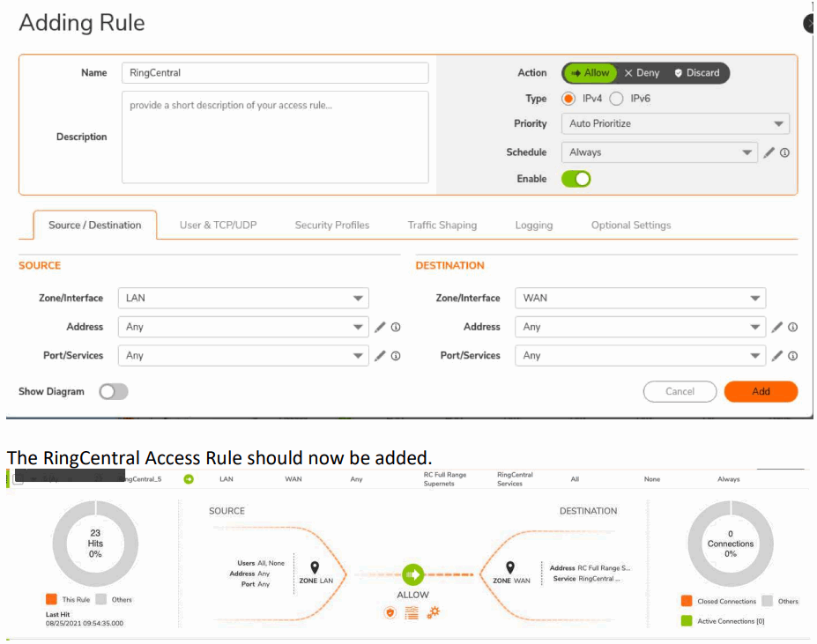Edit the Destination Address with the pencil icon

click(776, 327)
